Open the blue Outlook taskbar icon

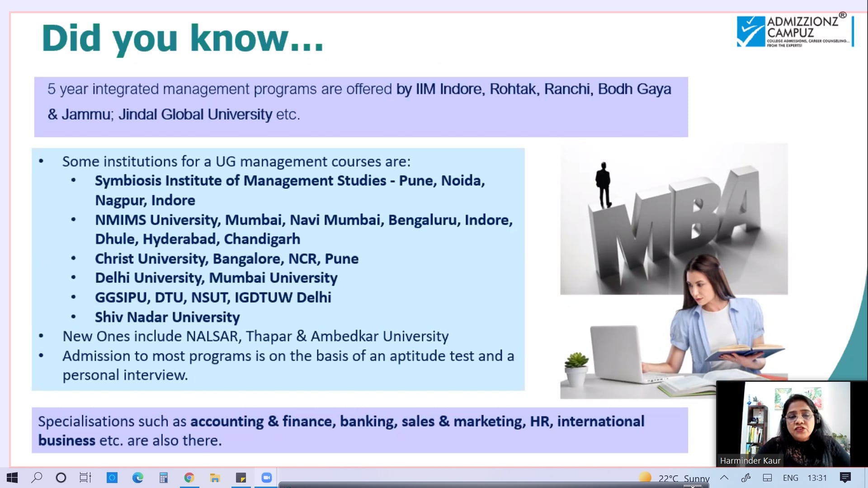[112, 478]
